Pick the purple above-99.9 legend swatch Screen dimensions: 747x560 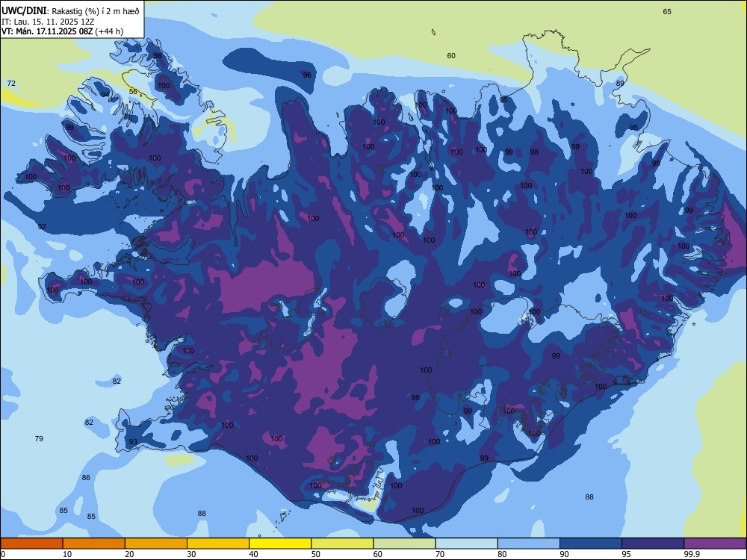pos(715,544)
